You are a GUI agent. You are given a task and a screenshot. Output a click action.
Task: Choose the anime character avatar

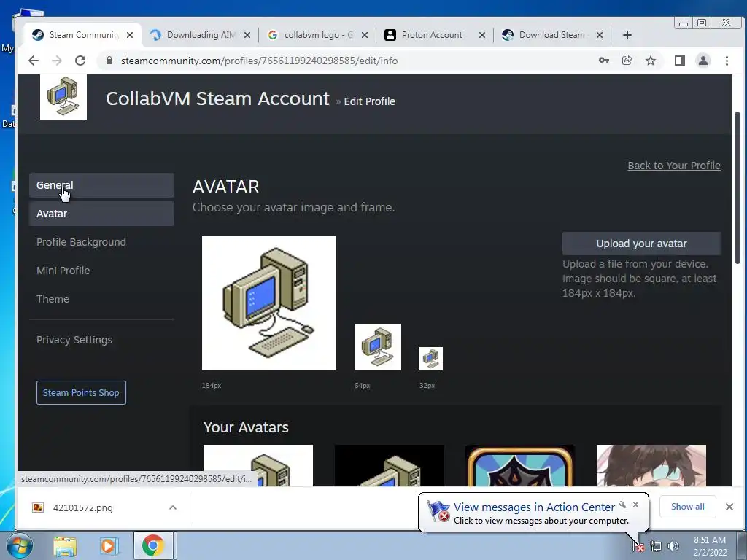(651, 465)
